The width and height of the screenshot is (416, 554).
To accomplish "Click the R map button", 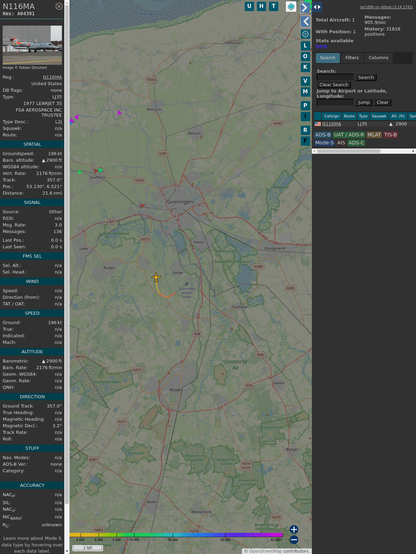I will tap(305, 130).
